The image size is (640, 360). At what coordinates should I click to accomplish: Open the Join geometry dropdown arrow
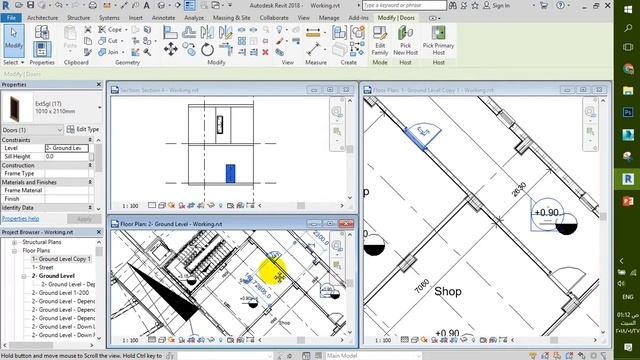coord(123,52)
